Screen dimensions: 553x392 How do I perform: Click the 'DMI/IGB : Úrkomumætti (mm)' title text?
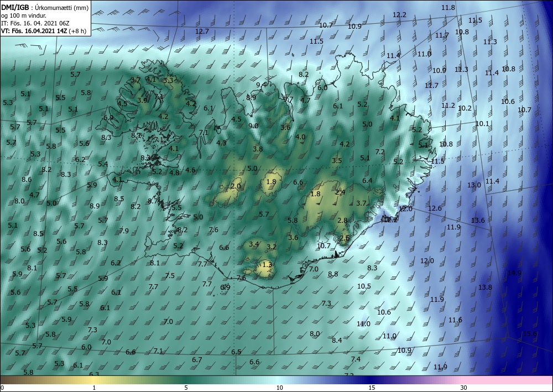44,7
